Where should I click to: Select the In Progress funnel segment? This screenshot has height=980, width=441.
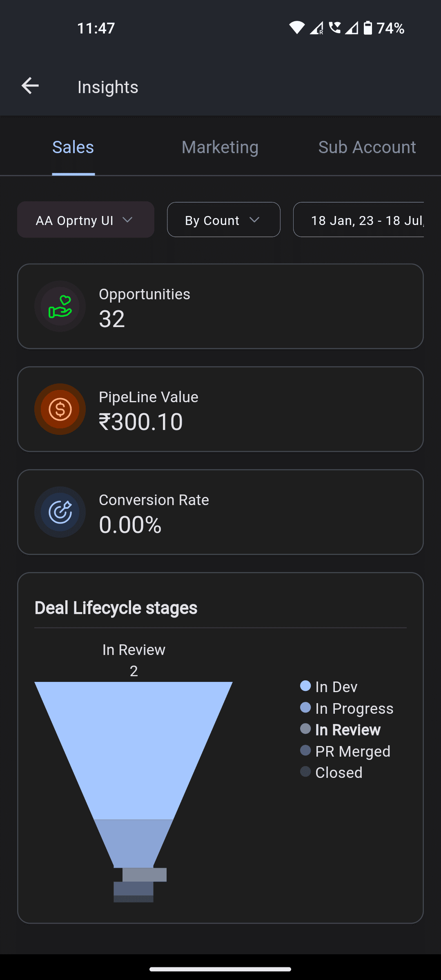[134, 844]
